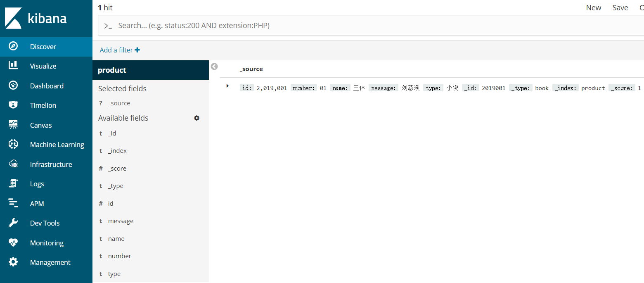Image resolution: width=644 pixels, height=283 pixels.
Task: Click Save in the top menu
Action: coord(620,7)
